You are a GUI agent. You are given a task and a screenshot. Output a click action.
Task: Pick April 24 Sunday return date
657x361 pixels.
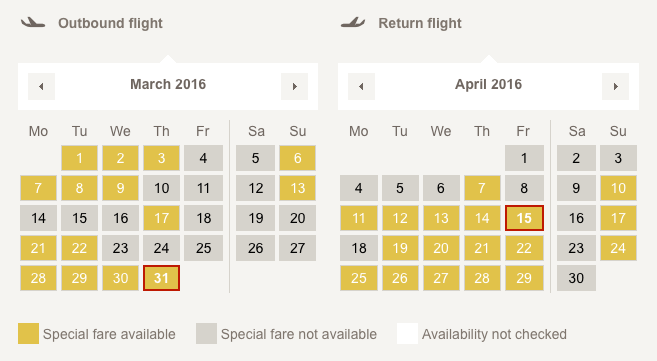tap(618, 248)
